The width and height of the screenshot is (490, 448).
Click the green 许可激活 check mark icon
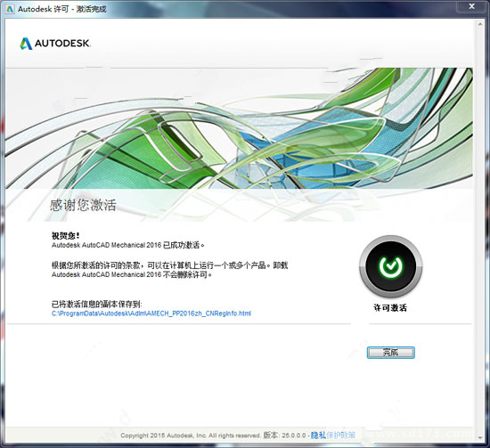pyautogui.click(x=390, y=266)
